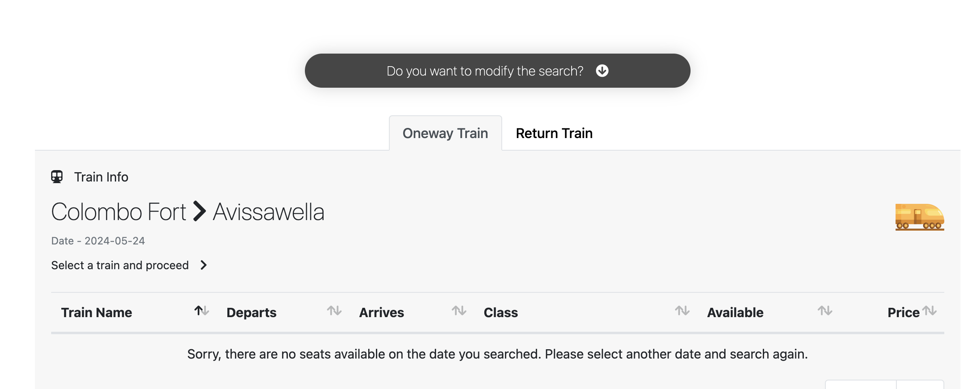Screen dimensions: 980x389
Task: Sort by Price column arrows
Action: 929,311
